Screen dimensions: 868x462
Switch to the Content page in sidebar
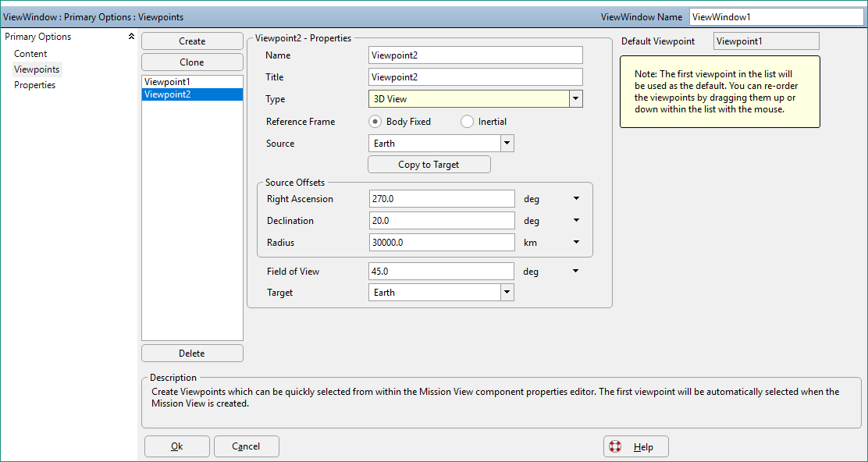click(30, 53)
